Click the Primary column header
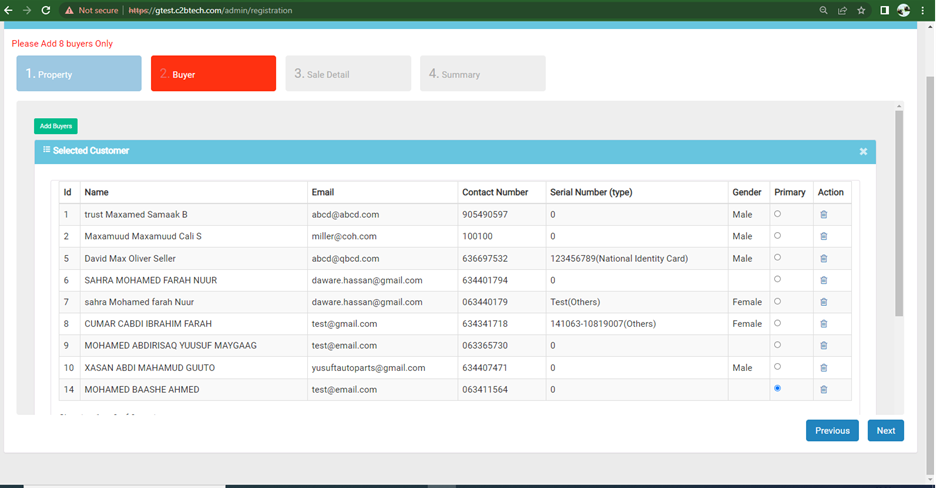940x488 pixels. tap(790, 192)
